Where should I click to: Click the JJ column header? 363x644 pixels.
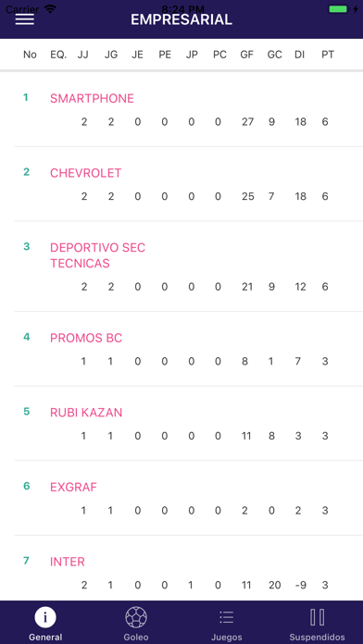tap(83, 55)
